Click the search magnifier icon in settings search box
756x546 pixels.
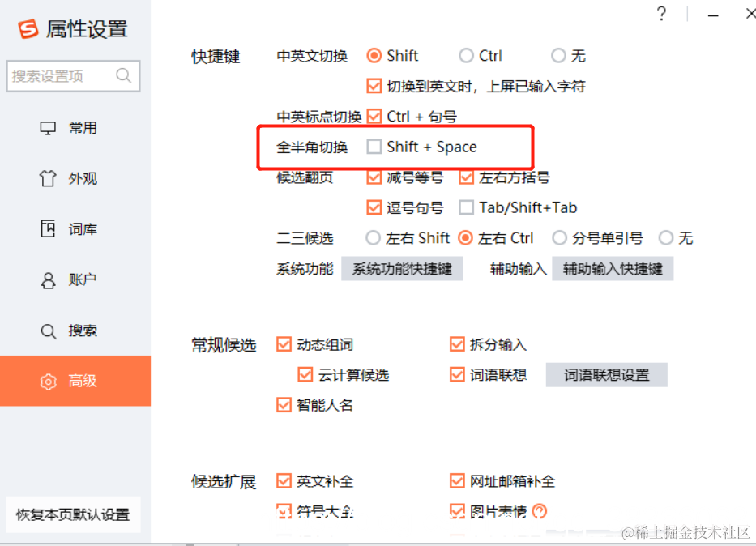tap(123, 75)
